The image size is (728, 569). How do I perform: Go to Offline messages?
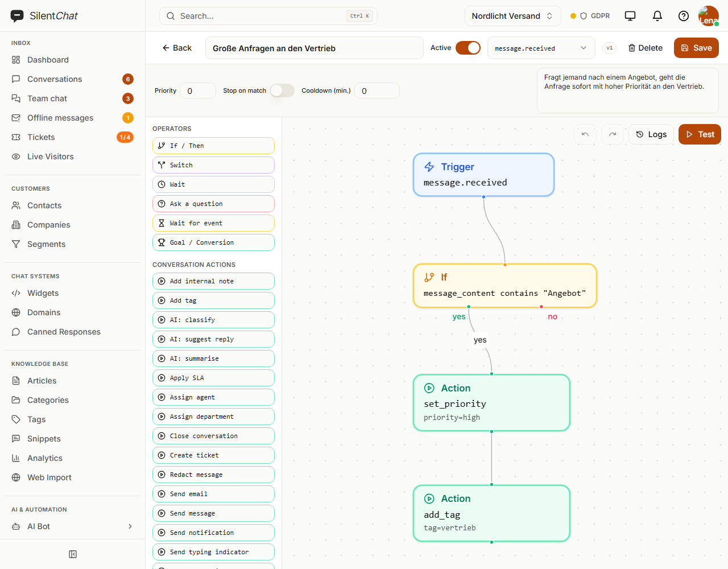click(x=72, y=118)
